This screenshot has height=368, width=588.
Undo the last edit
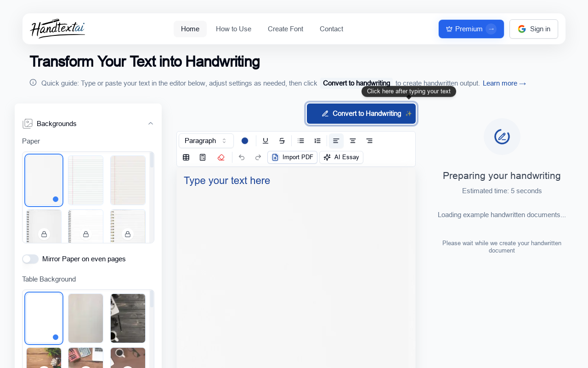click(x=242, y=157)
